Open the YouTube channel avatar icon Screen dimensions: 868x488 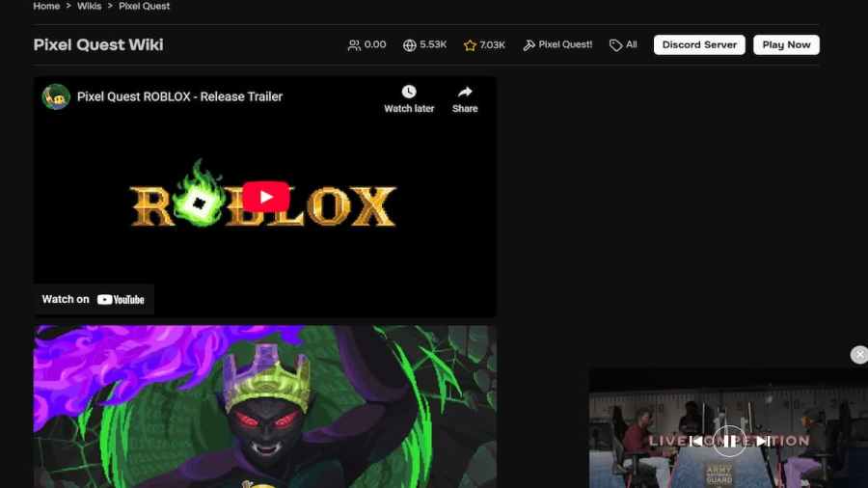(56, 96)
